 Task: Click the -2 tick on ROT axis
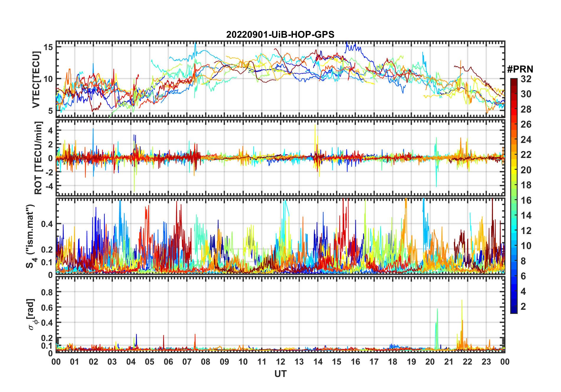coord(49,172)
